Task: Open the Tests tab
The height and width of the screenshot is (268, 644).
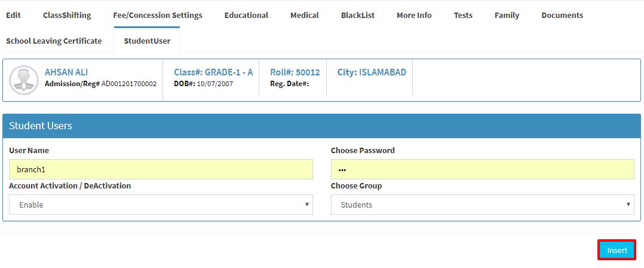Action: (463, 15)
